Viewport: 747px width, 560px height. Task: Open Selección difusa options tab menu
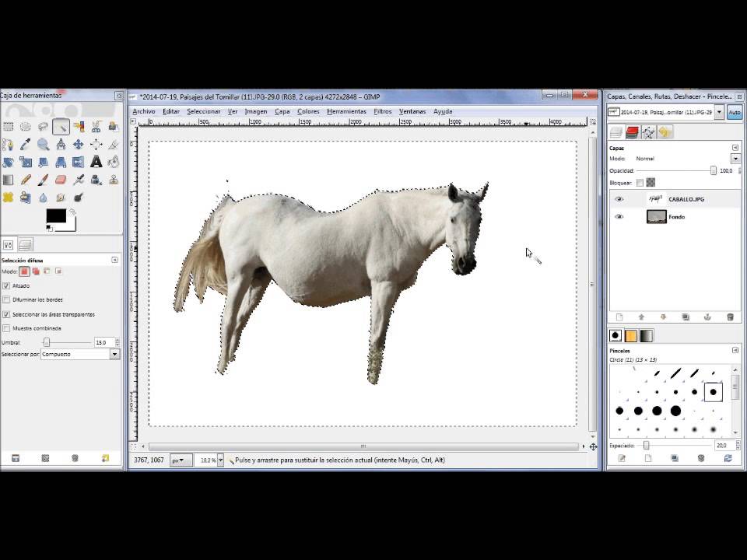[114, 260]
